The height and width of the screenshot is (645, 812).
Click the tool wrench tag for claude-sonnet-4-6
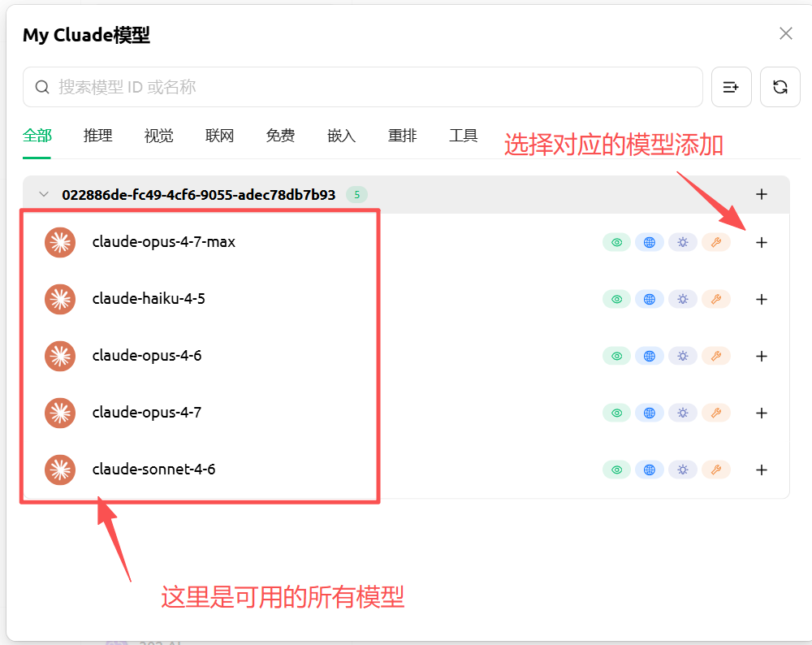pyautogui.click(x=716, y=470)
